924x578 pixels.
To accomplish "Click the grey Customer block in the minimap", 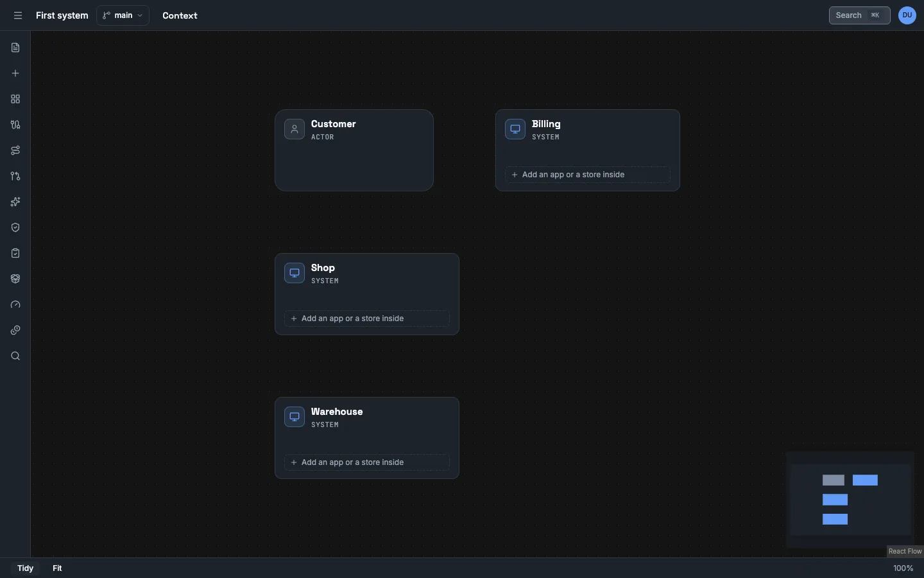I will [x=834, y=480].
